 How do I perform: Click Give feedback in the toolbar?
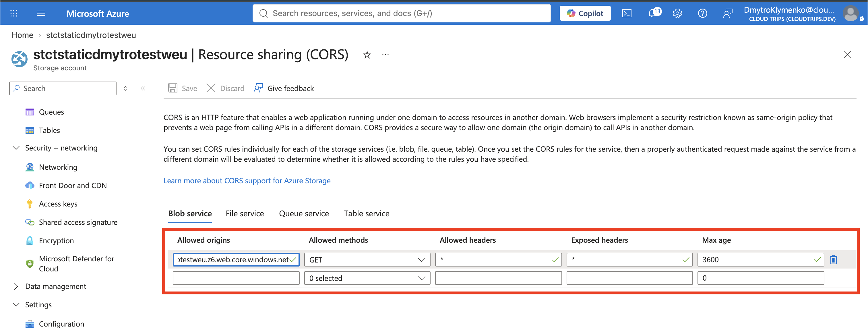284,88
